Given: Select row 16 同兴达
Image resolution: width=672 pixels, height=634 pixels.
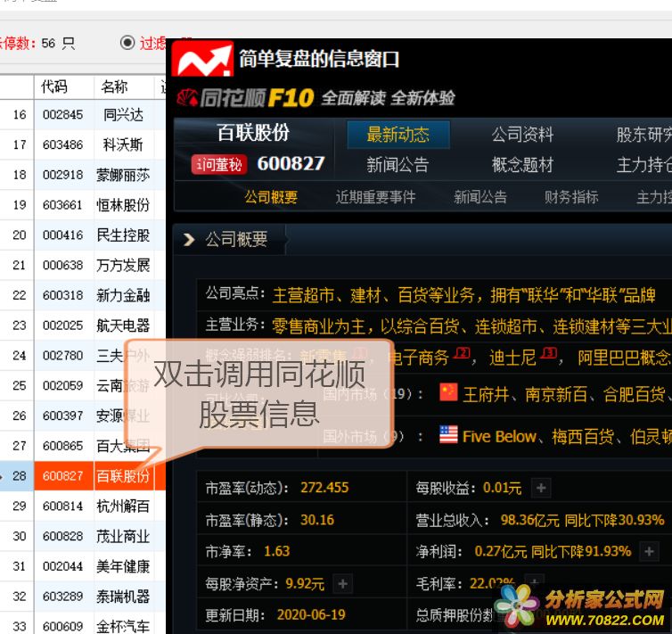Looking at the screenshot, I should coord(83,115).
